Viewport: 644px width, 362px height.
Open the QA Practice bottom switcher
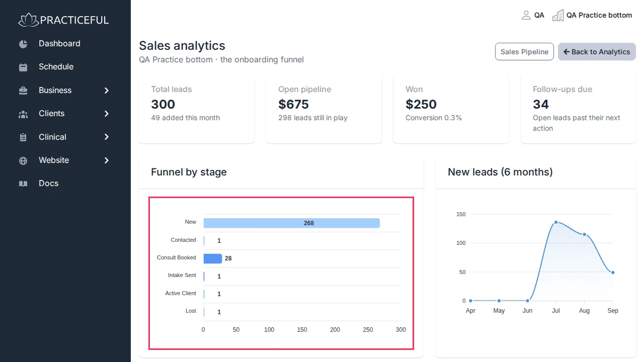tap(592, 15)
